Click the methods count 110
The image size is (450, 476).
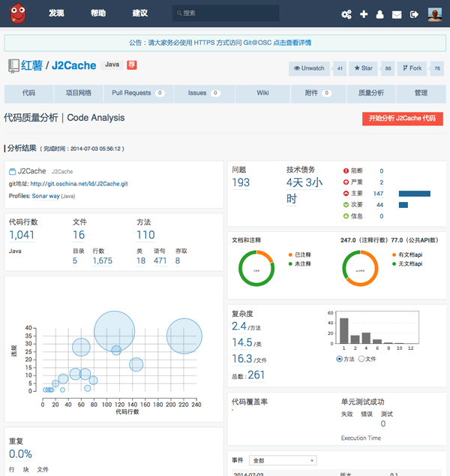(x=145, y=235)
